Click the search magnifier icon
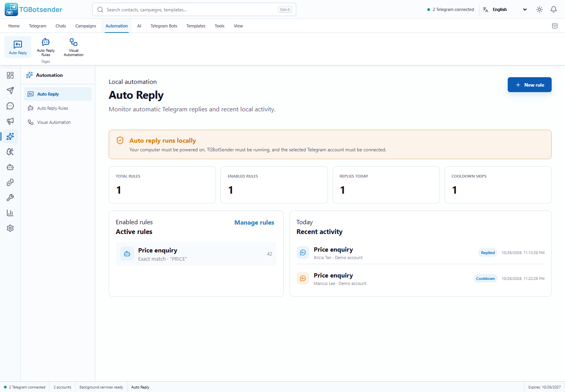 coord(100,9)
